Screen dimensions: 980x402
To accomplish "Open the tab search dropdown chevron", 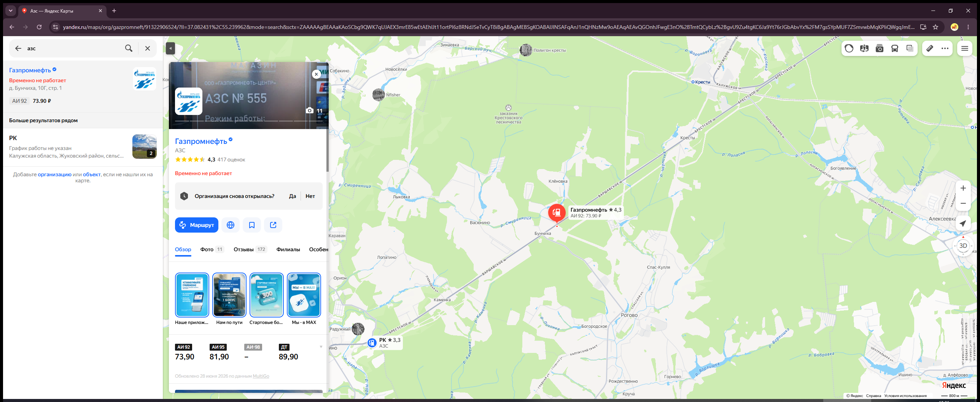I will [11, 11].
